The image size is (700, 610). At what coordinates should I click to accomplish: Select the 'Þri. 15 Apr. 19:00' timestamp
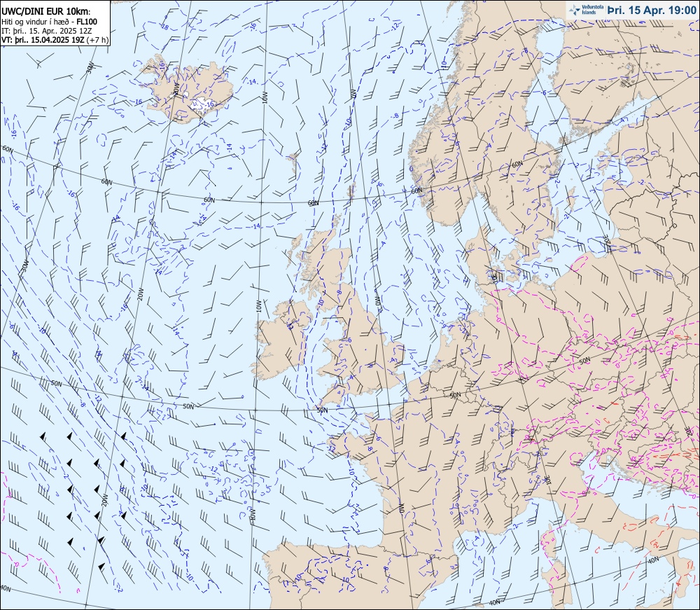(650, 11)
